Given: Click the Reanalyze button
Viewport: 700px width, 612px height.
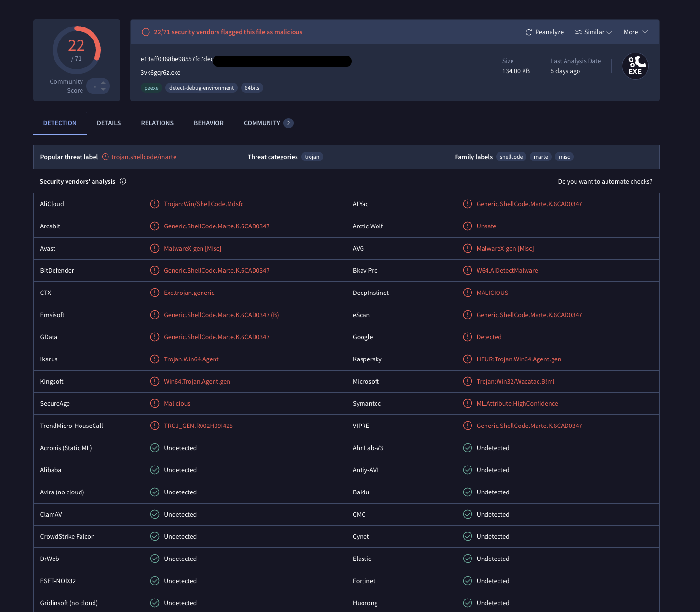Looking at the screenshot, I should [544, 32].
